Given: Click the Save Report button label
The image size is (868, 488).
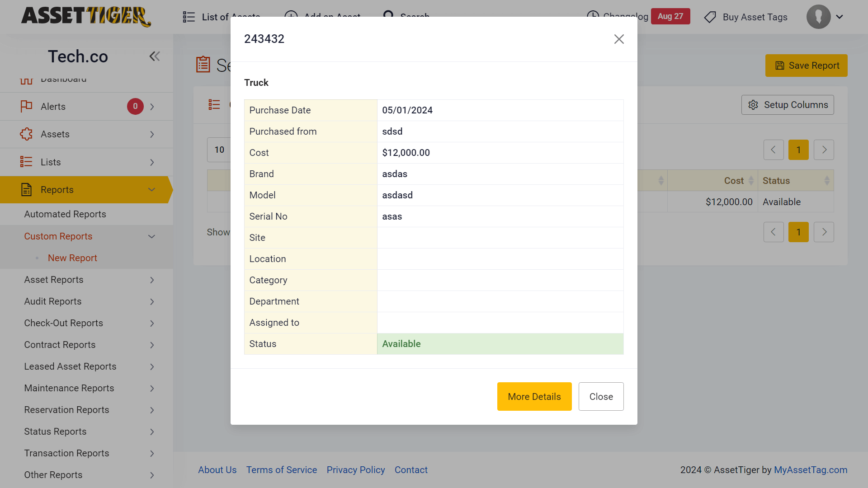Looking at the screenshot, I should point(814,66).
